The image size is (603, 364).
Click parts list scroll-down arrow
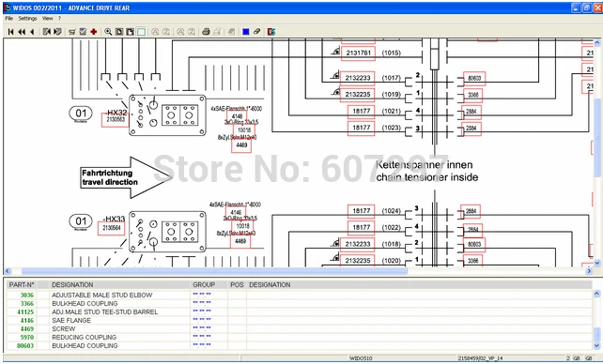coord(596,345)
